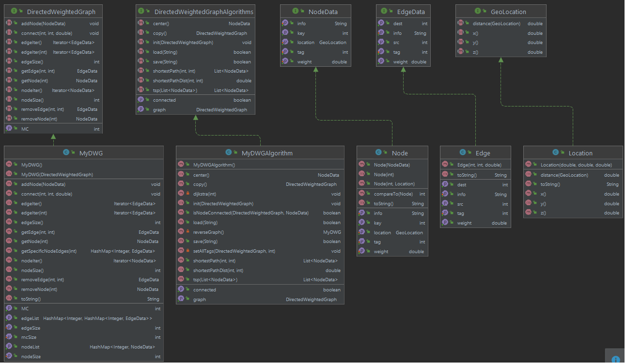626x364 pixels.
Task: Click the property icon beside weight in NodeData
Action: point(286,61)
